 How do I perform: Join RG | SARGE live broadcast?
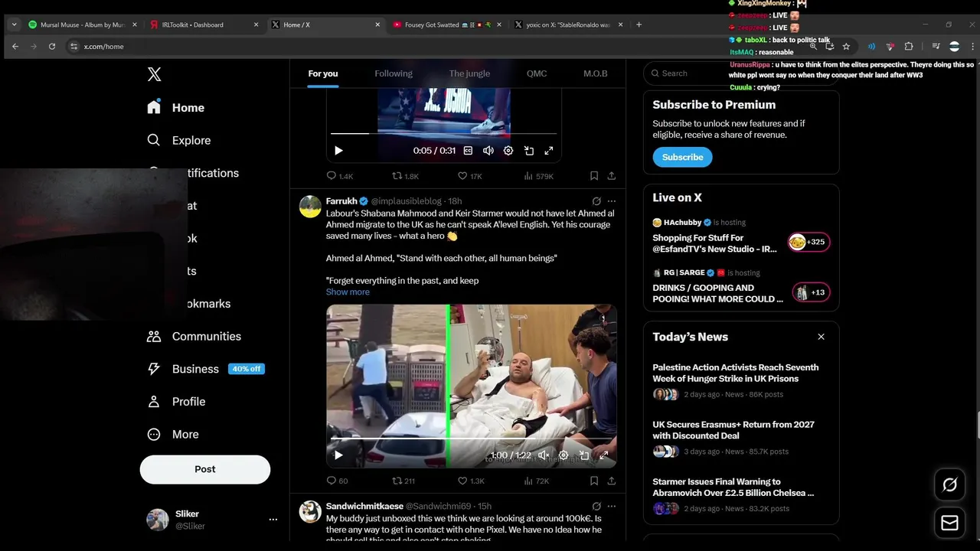click(741, 286)
